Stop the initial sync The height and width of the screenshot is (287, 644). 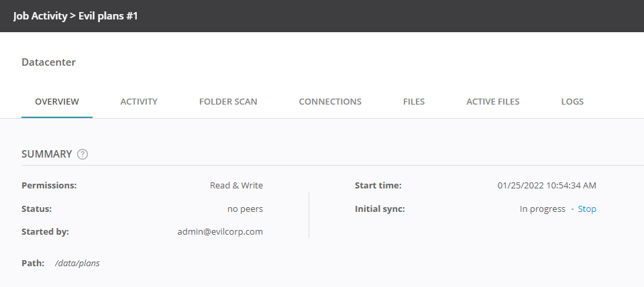[587, 209]
